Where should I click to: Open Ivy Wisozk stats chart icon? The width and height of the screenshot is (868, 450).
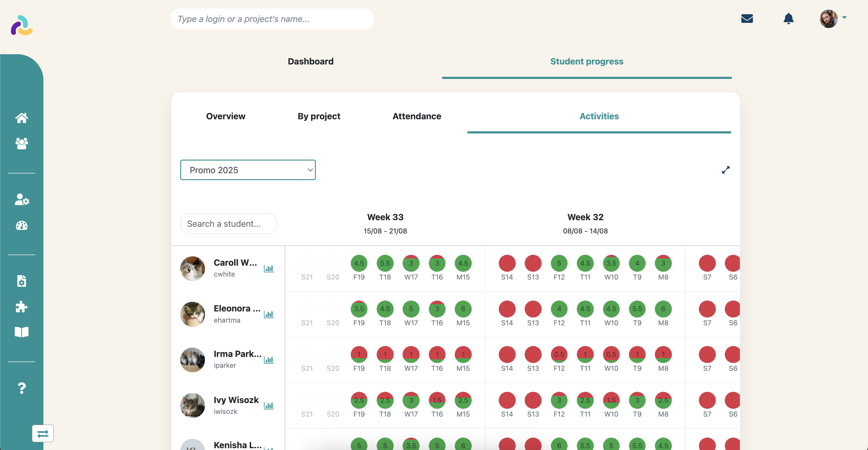coord(269,405)
